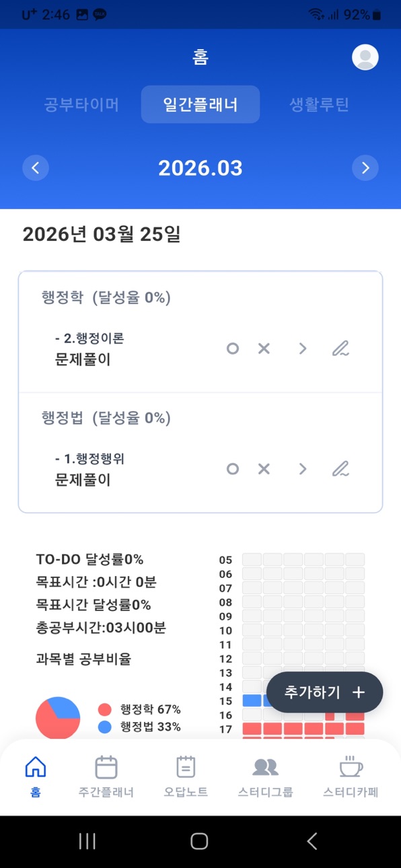Open the 스터디그룹 people icon

pos(265,767)
